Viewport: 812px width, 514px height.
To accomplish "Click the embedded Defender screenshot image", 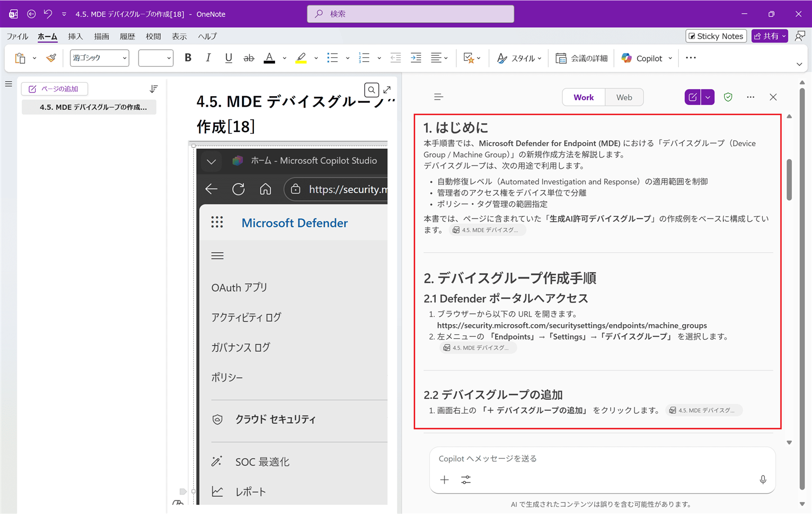I will tap(291, 326).
